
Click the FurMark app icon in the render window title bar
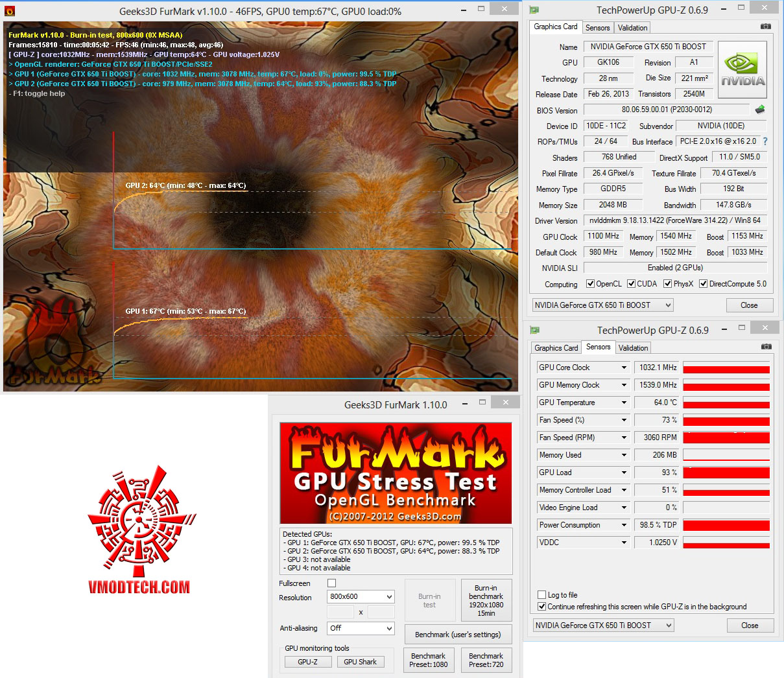9,11
